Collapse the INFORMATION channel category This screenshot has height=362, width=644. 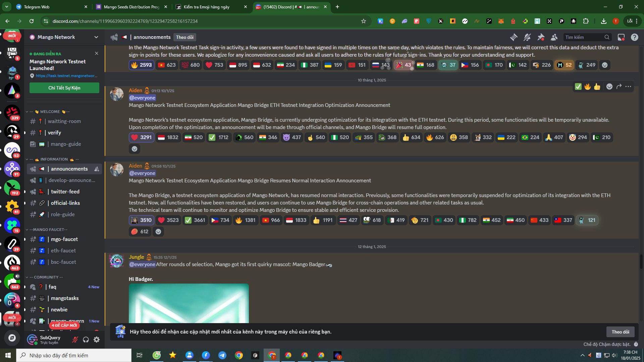(x=54, y=159)
